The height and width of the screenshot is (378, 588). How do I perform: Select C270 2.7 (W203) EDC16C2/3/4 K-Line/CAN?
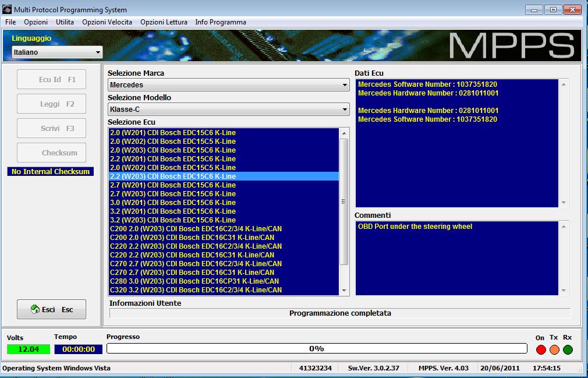[224, 264]
